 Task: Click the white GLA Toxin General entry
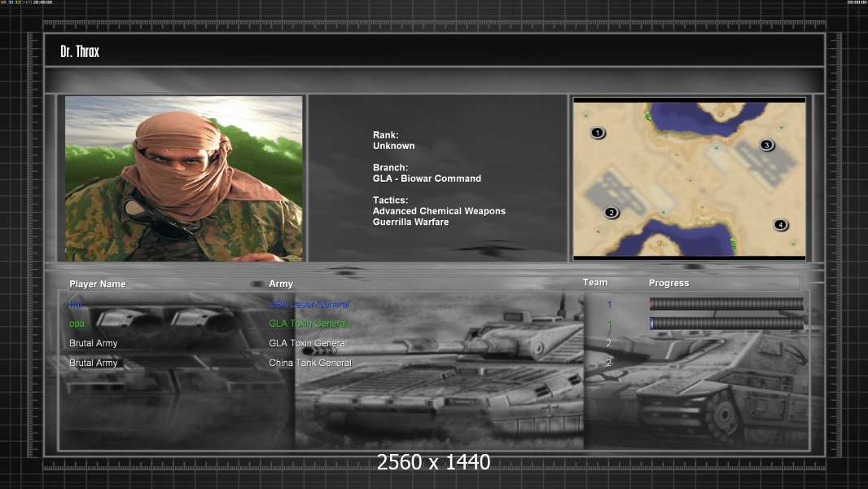(307, 343)
